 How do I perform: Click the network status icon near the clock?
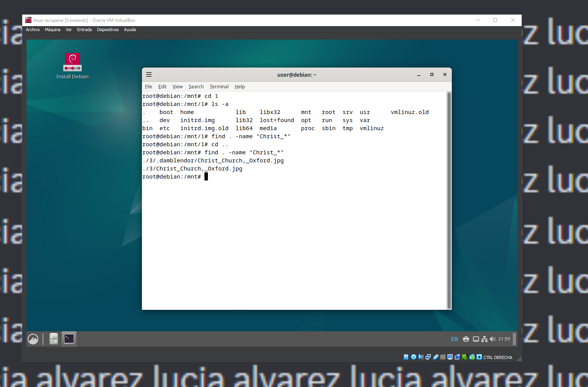point(484,339)
